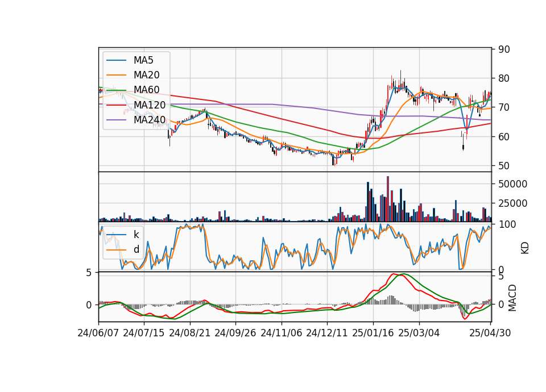The width and height of the screenshot is (546, 392).
Task: Click the MA240 legend label
Action: click(150, 120)
